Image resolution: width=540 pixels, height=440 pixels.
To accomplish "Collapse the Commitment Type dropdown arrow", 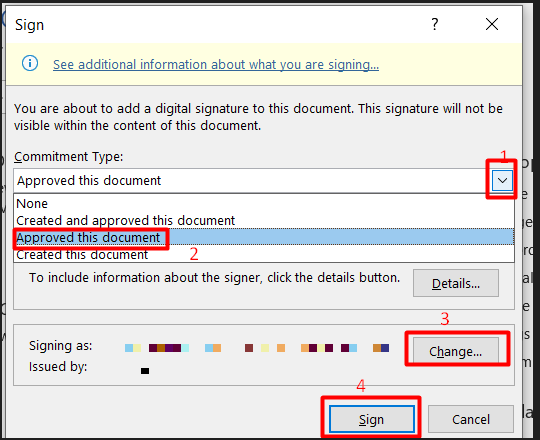I will [502, 180].
